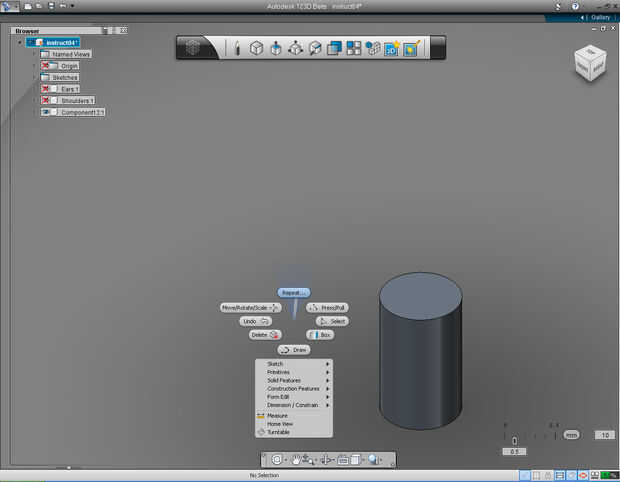Open the Primitives context menu entry
This screenshot has height=482, width=620.
pos(294,372)
